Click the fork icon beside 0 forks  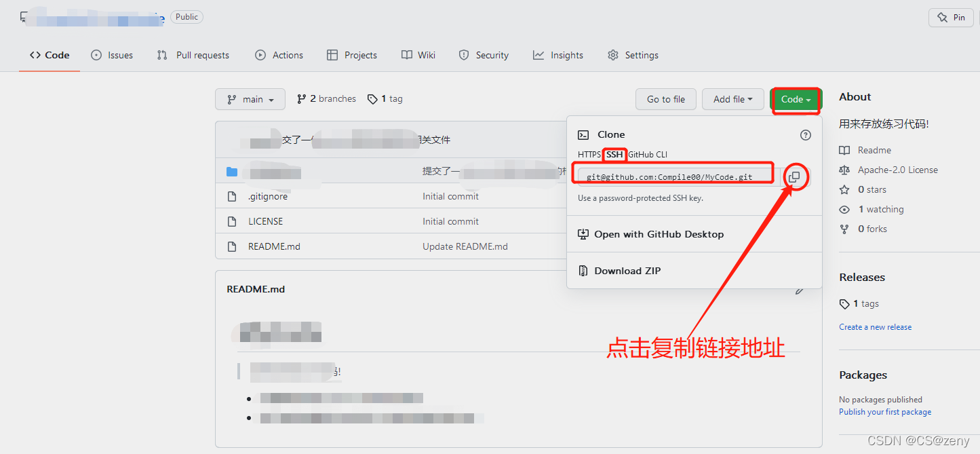tap(844, 229)
